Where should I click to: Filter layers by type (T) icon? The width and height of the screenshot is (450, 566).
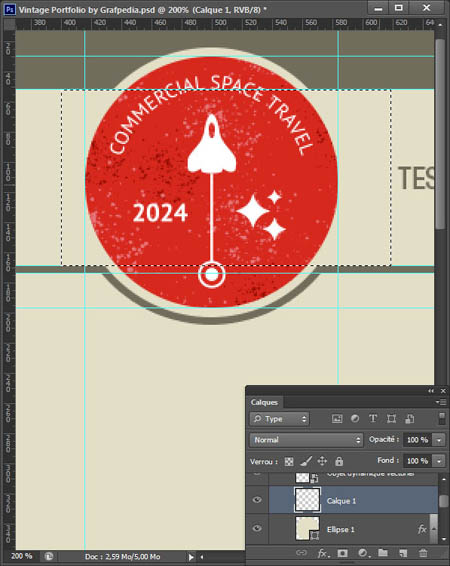(373, 419)
